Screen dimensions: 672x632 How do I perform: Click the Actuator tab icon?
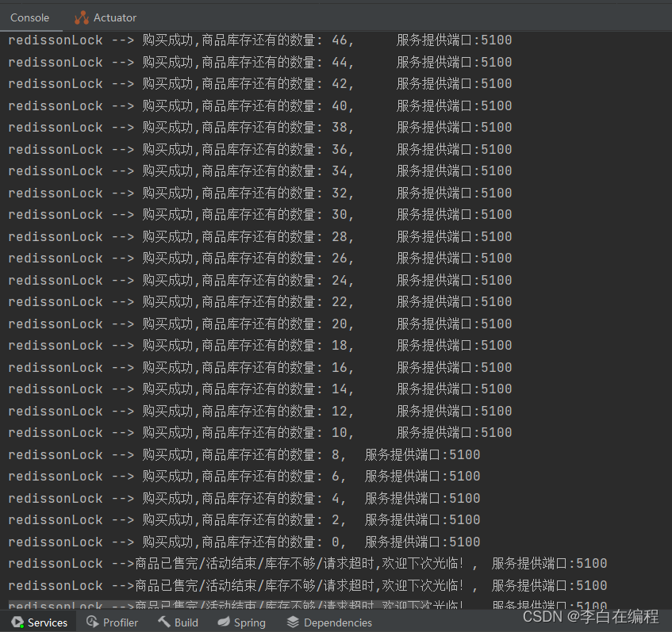[x=82, y=17]
